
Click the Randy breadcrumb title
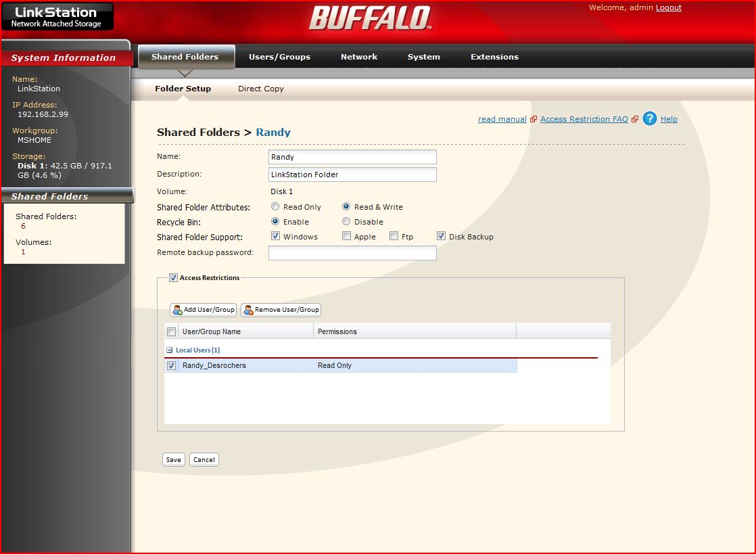273,132
